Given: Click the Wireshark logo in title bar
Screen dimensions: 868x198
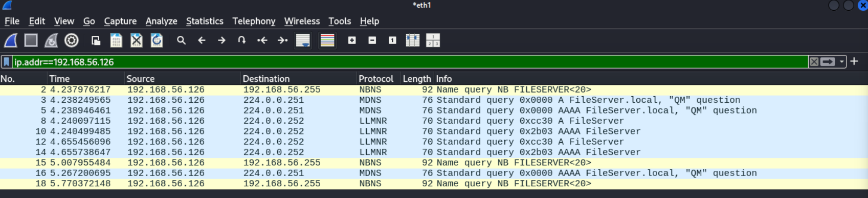Looking at the screenshot, I should (7, 5).
